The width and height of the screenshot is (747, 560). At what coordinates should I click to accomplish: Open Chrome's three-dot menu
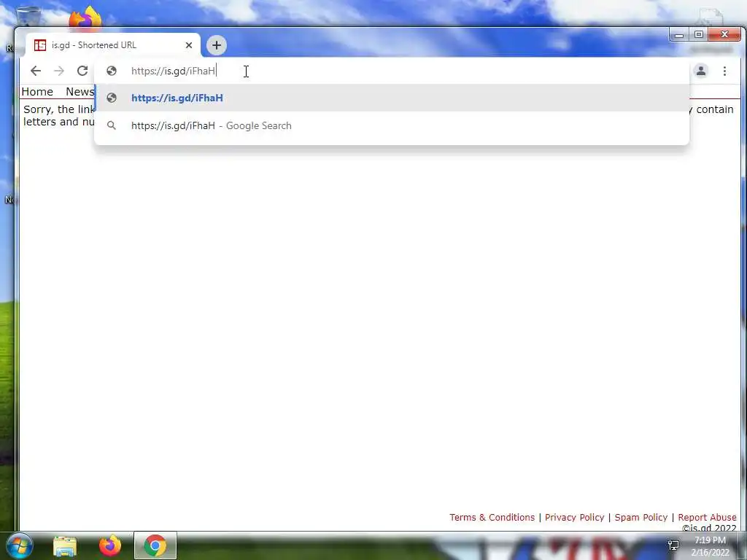[724, 71]
